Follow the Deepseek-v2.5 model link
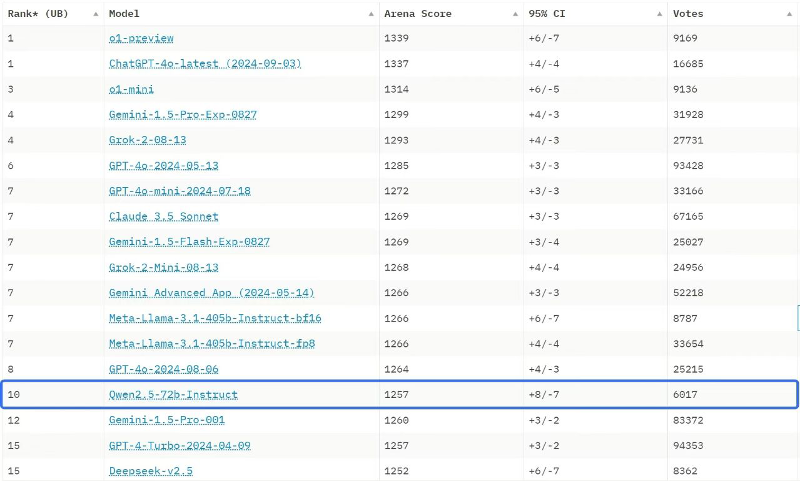Image resolution: width=800 pixels, height=482 pixels. 151,470
